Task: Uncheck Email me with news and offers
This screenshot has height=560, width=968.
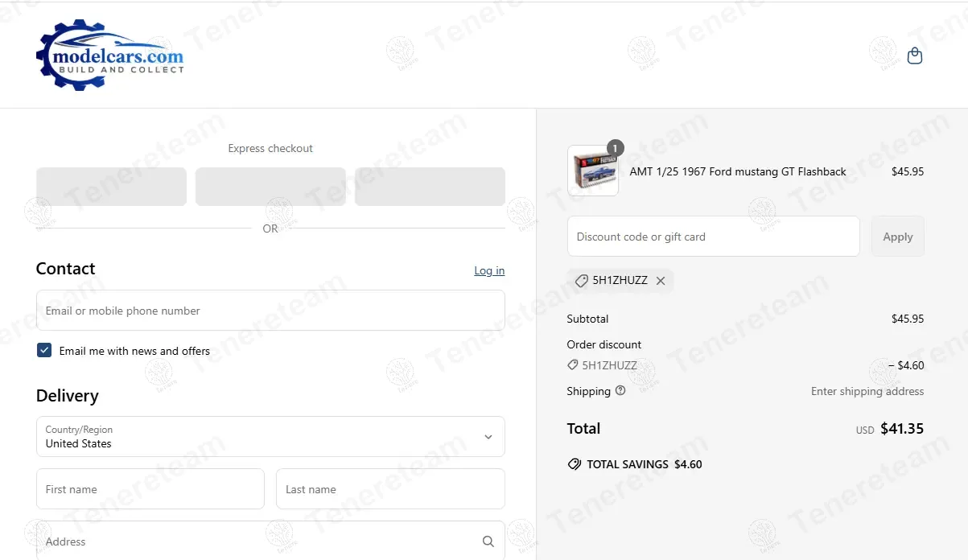Action: point(44,350)
